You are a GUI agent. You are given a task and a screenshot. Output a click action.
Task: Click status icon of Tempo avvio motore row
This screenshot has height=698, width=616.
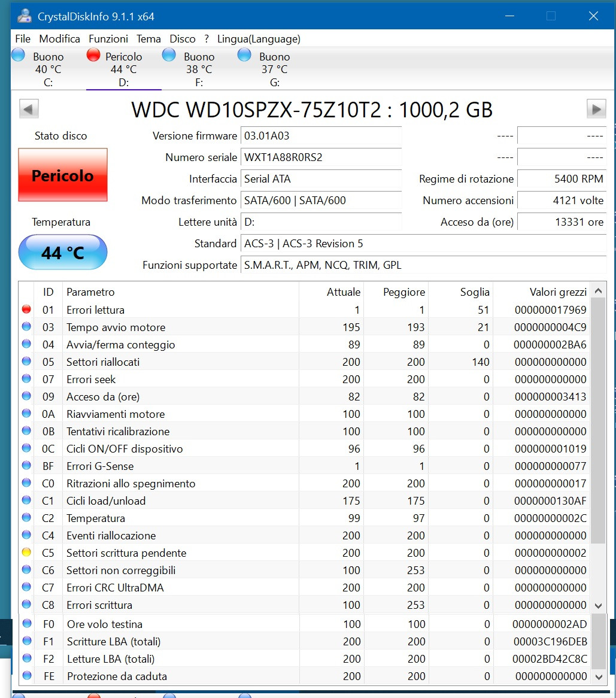[27, 326]
